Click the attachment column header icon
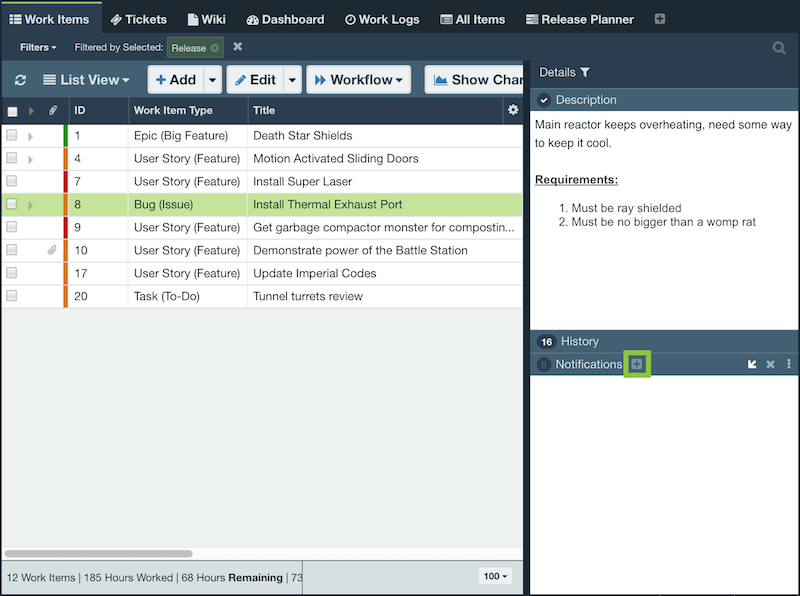The width and height of the screenshot is (800, 596). (53, 110)
